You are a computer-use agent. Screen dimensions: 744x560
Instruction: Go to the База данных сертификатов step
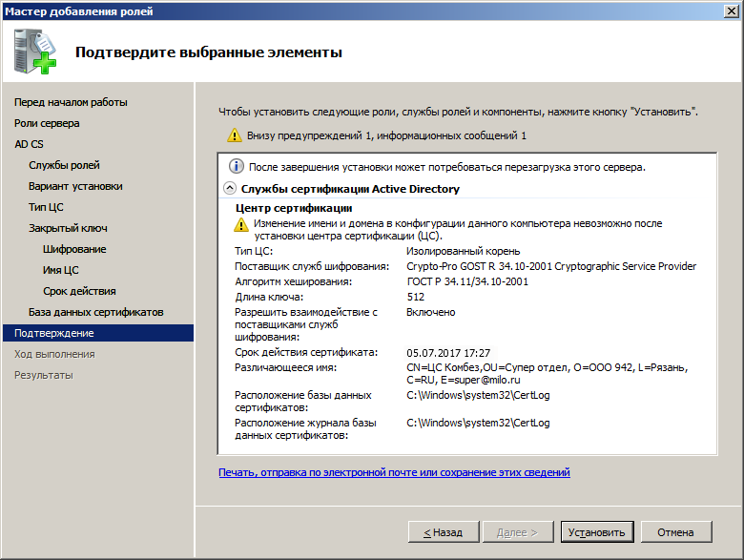click(95, 312)
